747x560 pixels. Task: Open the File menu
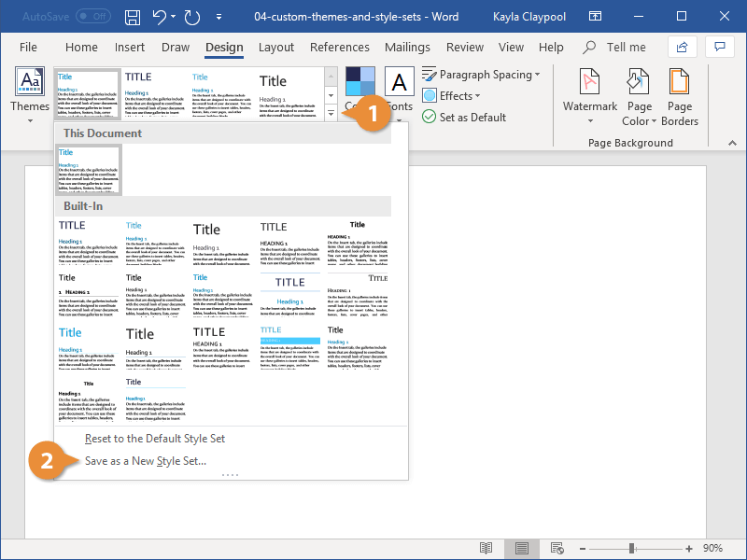pos(28,47)
